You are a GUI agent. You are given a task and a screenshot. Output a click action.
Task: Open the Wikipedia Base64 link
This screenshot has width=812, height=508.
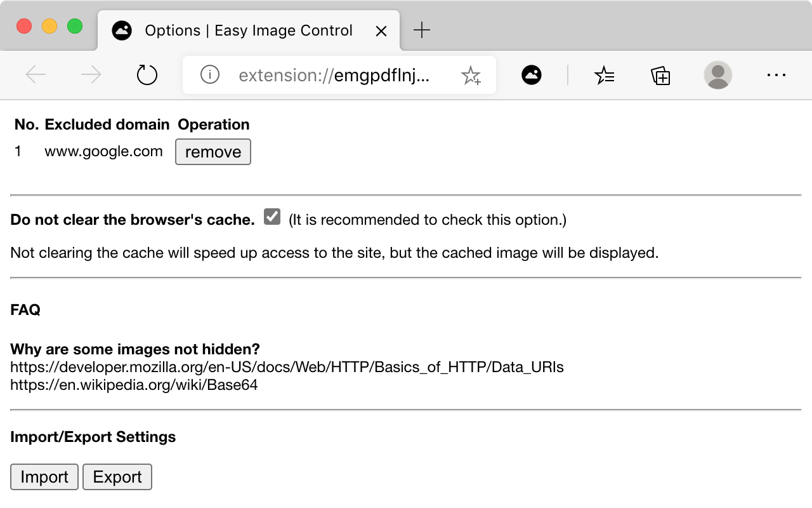click(134, 385)
